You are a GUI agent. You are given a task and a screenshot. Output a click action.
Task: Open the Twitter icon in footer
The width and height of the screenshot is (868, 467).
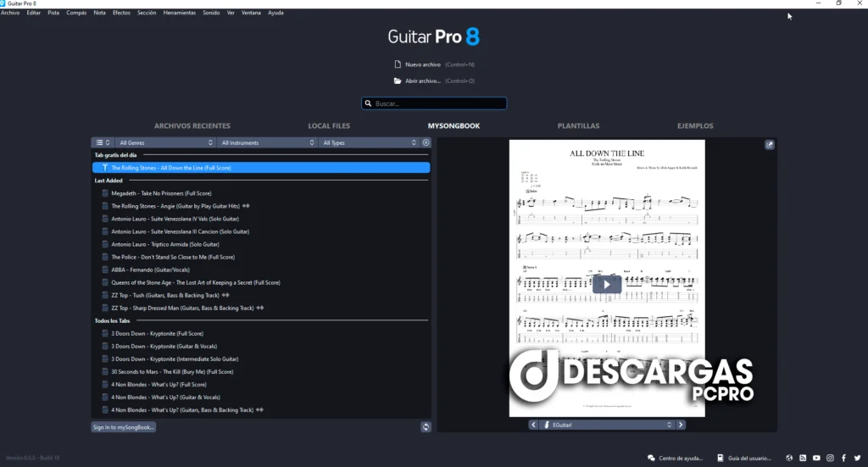tap(857, 458)
